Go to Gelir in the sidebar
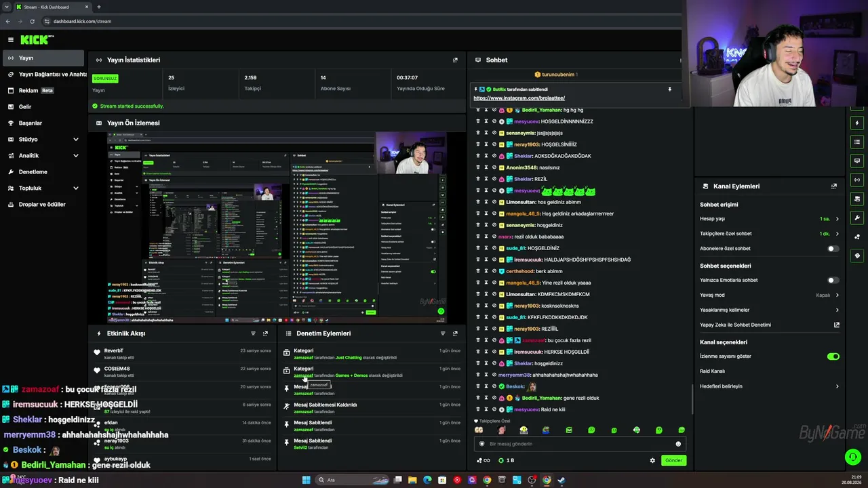 pos(44,106)
